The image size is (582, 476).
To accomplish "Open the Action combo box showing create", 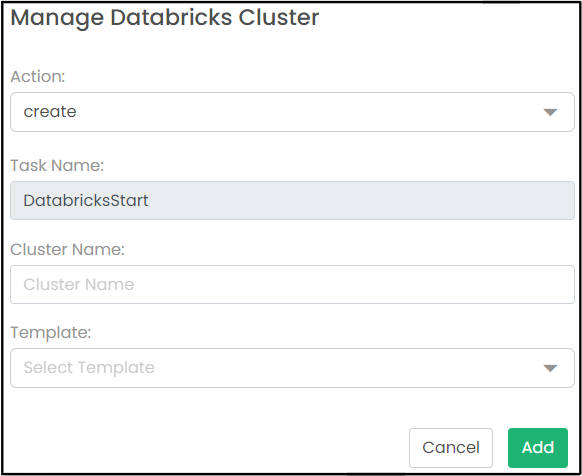I will tap(292, 112).
